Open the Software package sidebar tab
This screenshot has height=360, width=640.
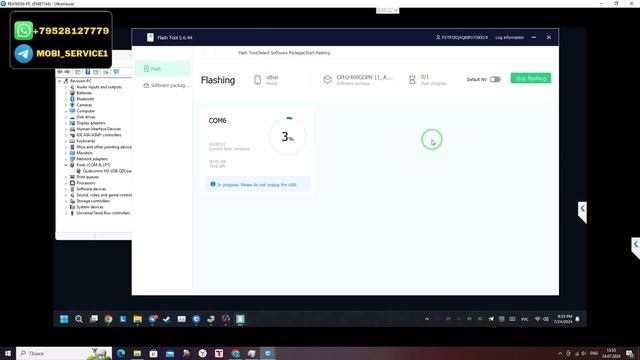coord(166,85)
